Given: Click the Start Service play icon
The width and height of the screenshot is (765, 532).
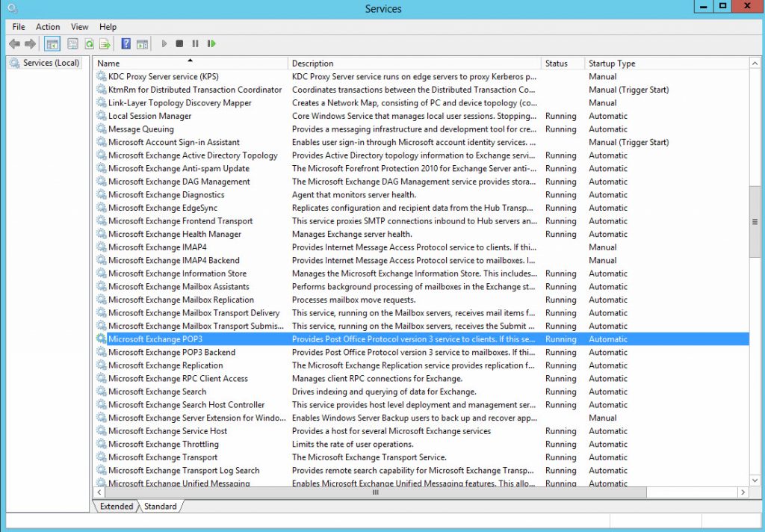Looking at the screenshot, I should [x=164, y=44].
